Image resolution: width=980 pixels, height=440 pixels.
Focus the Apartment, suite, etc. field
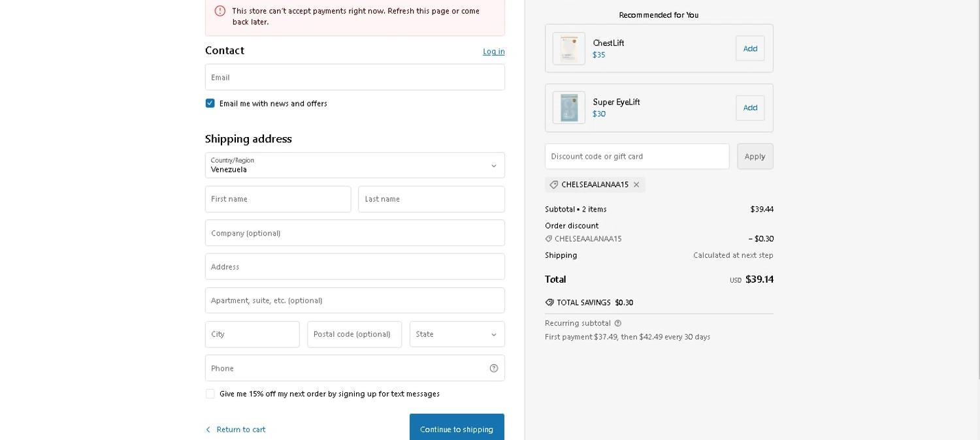[355, 300]
